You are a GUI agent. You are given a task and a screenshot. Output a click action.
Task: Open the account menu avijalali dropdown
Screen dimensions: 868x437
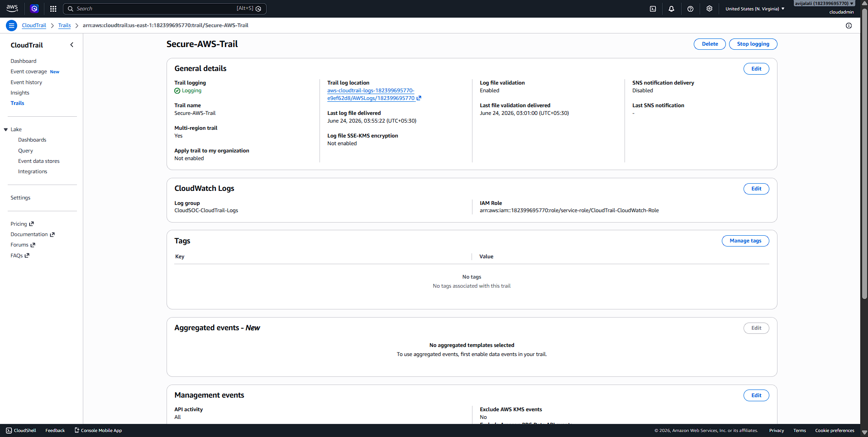pos(824,3)
